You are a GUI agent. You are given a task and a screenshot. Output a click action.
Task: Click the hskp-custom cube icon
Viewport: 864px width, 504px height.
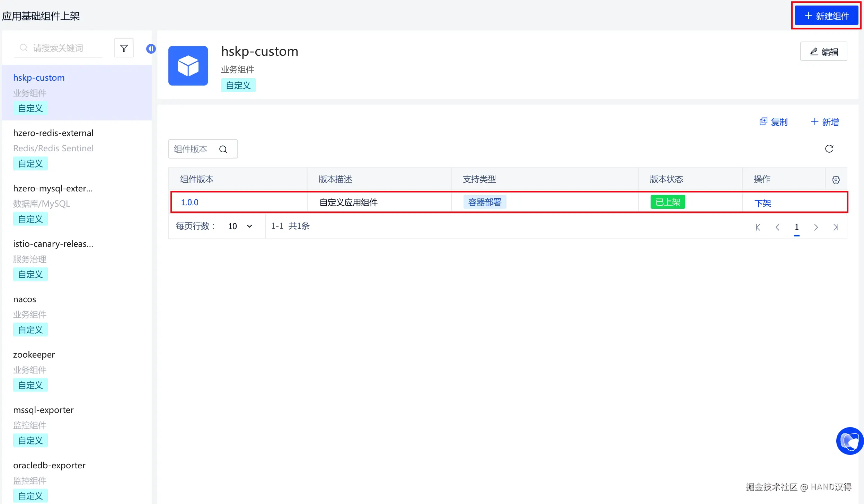pyautogui.click(x=188, y=66)
